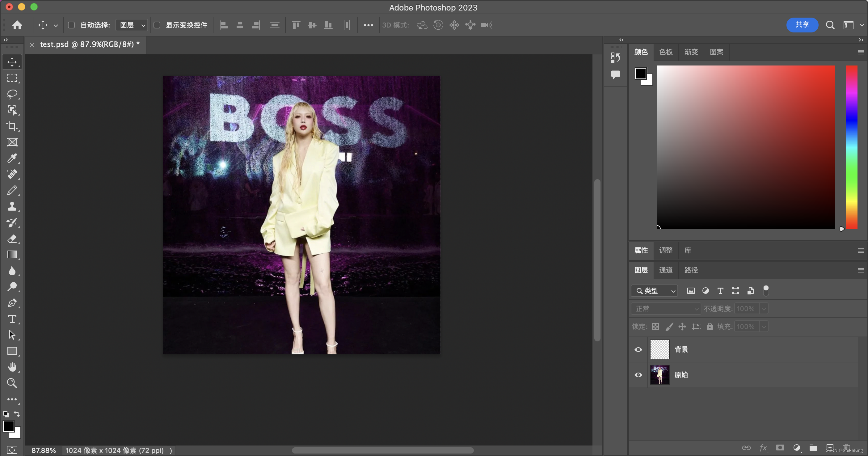Viewport: 868px width, 456px height.
Task: Select the Eyedropper tool
Action: click(x=12, y=158)
